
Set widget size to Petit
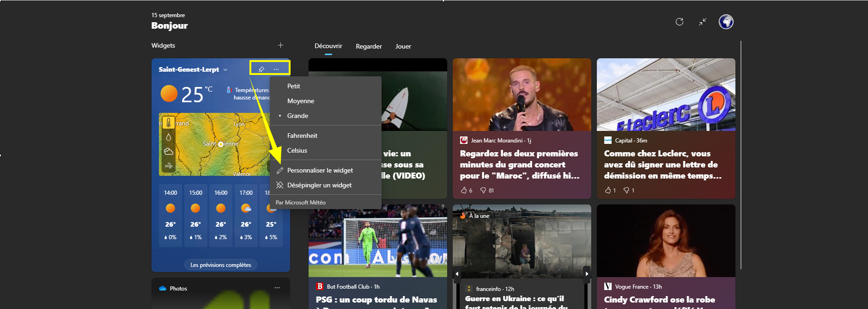(326, 86)
